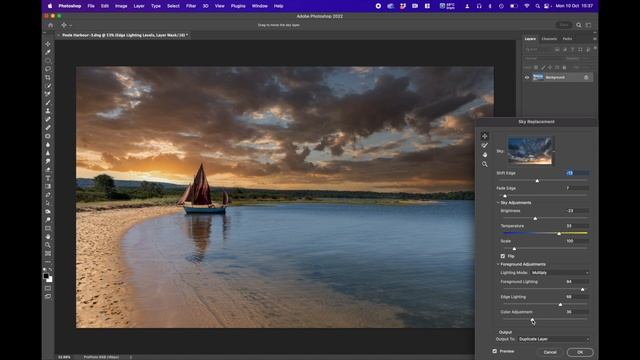Toggle the Preview checkbox
Screen dimensions: 640x360
pyautogui.click(x=495, y=351)
